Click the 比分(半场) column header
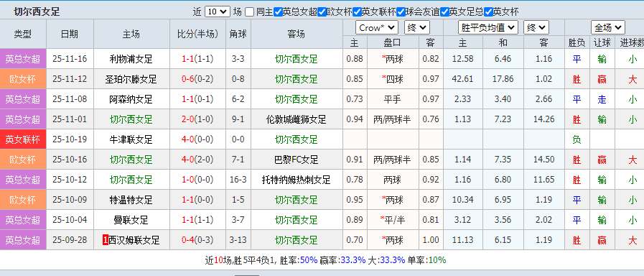This screenshot has width=644, height=276. tap(197, 34)
